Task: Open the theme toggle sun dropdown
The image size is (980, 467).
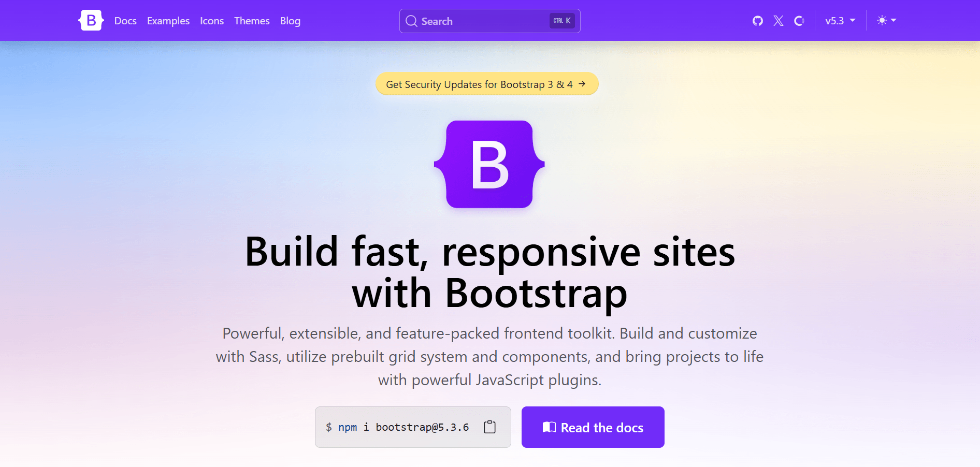Action: coord(886,21)
